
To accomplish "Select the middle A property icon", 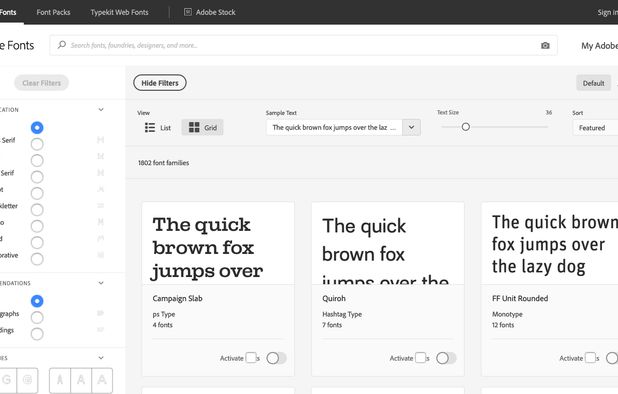I will [81, 380].
